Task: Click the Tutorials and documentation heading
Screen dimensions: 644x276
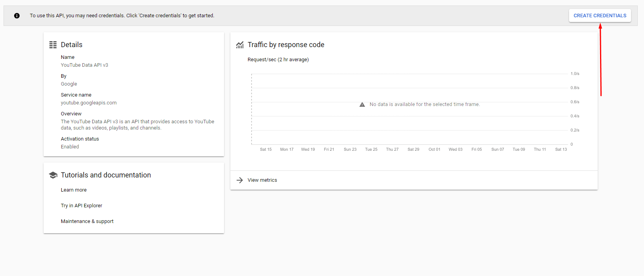Action: click(x=106, y=175)
